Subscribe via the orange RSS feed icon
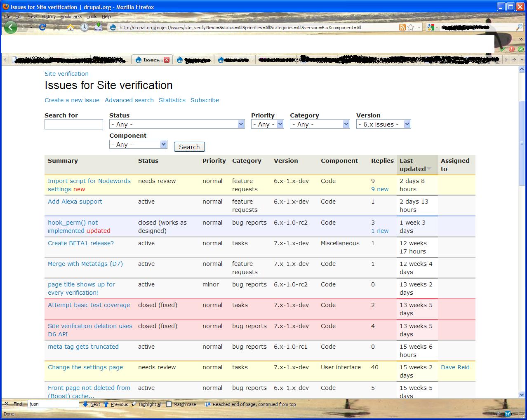Viewport: 527px width, 420px height. (402, 27)
